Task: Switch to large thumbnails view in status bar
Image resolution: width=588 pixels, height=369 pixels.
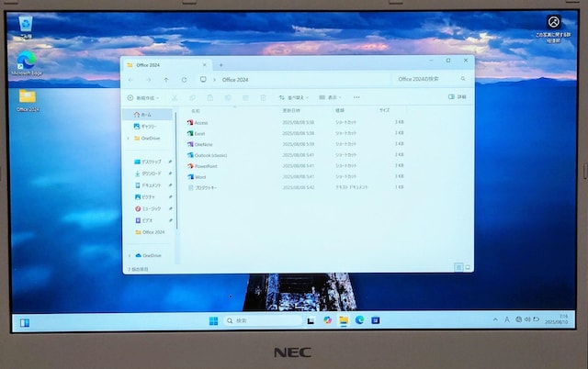Action: pyautogui.click(x=468, y=267)
